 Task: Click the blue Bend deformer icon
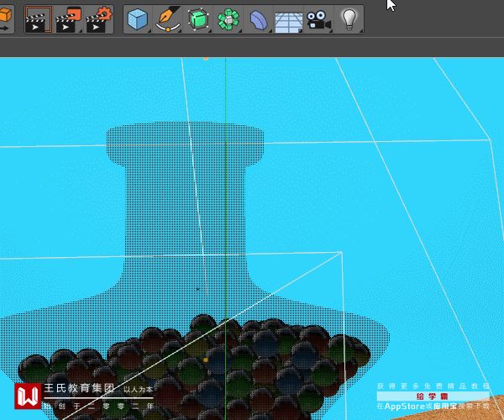259,19
